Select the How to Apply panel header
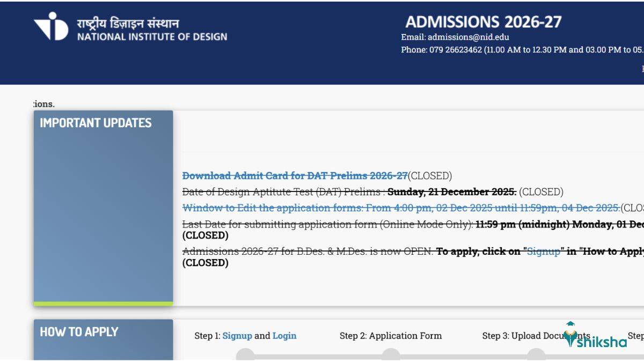The height and width of the screenshot is (362, 644). point(79,332)
